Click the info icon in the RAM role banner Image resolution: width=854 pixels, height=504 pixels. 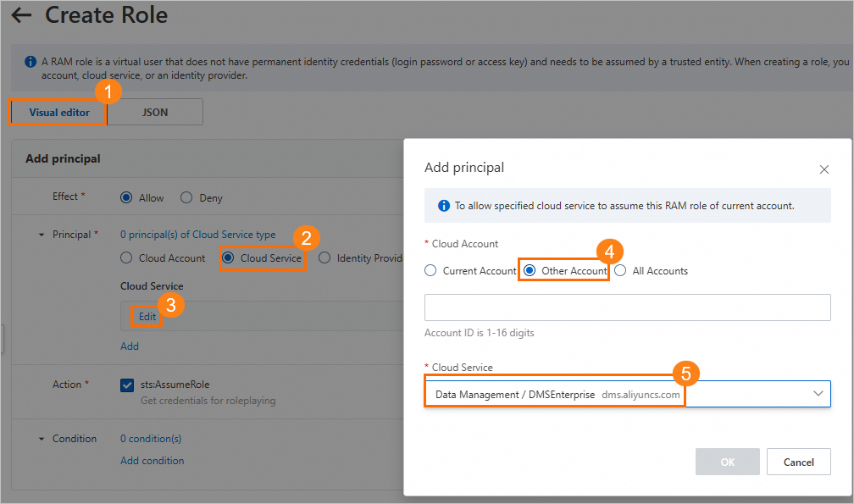(x=30, y=63)
